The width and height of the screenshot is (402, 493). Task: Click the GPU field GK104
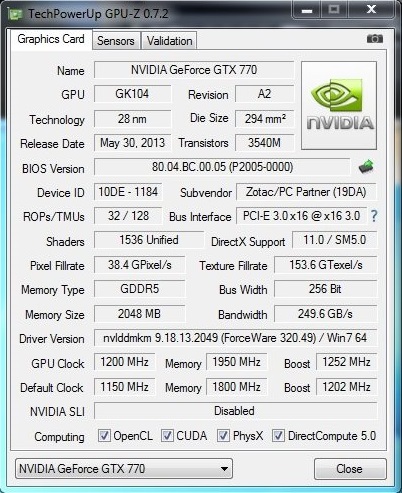(x=132, y=94)
